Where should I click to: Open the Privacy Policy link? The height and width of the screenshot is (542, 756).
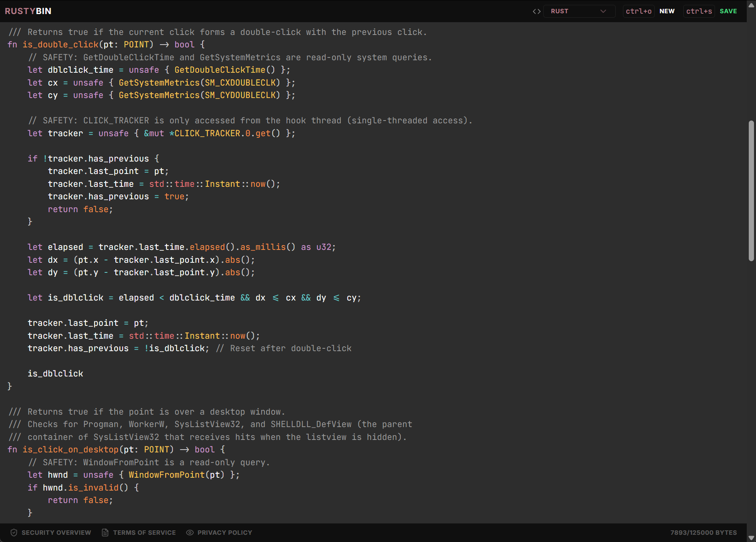(x=225, y=532)
